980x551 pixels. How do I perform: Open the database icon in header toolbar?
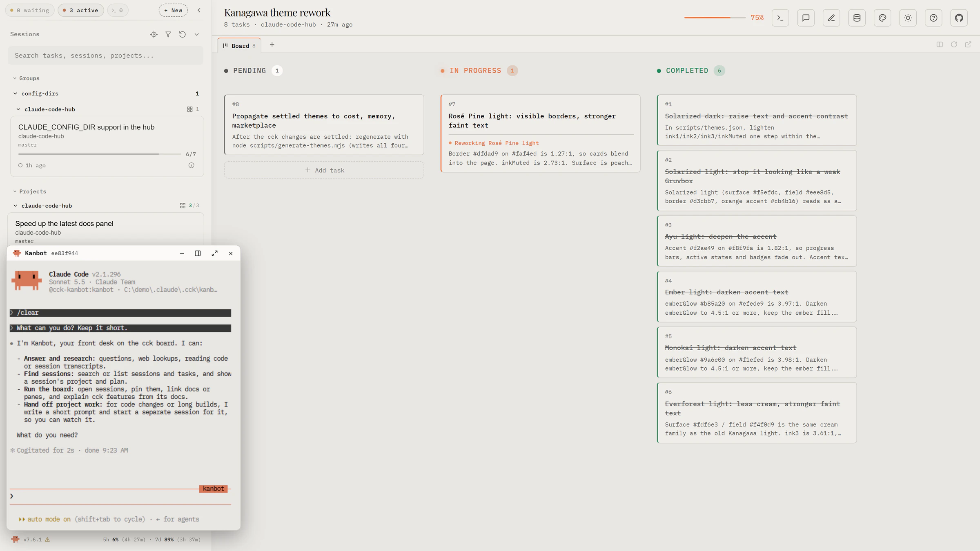click(x=857, y=18)
